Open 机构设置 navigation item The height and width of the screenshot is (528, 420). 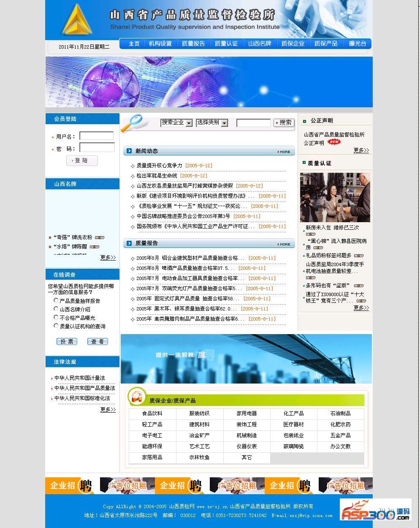160,44
